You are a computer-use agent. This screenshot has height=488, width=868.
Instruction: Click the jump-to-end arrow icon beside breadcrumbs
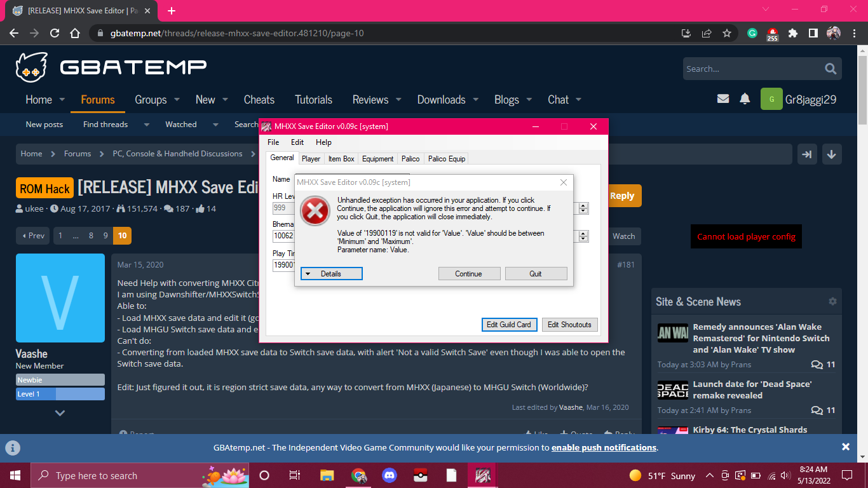click(806, 154)
